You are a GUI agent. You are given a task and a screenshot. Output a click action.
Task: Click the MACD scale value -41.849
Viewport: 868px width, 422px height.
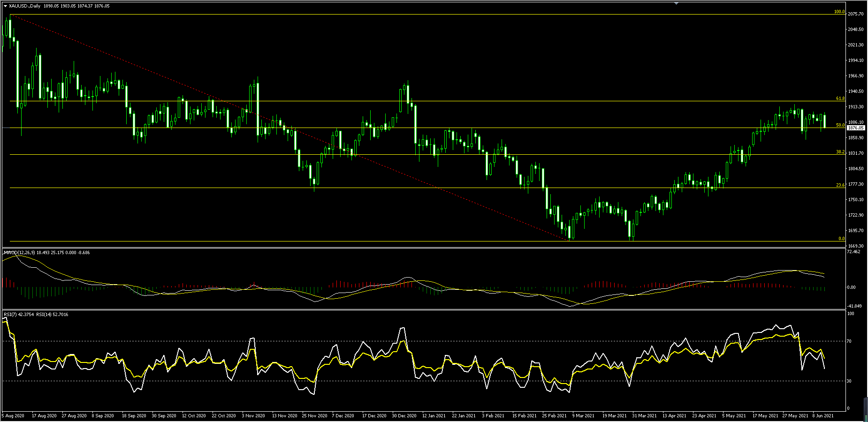(x=855, y=306)
